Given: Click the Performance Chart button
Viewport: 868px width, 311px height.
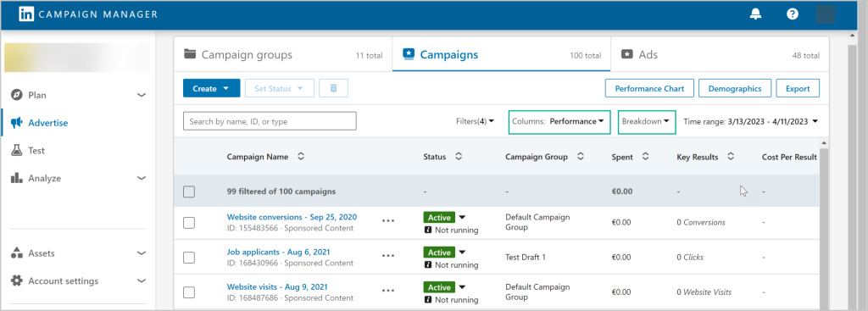Looking at the screenshot, I should 650,88.
